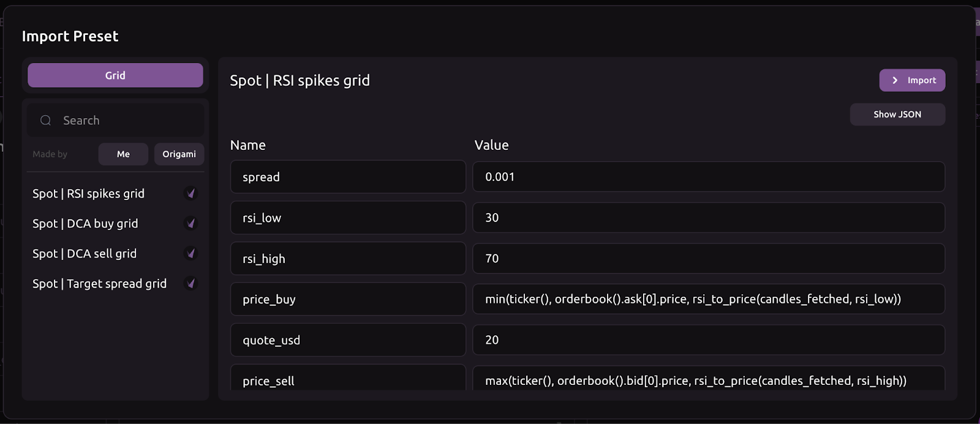Click badge icon beside Spot | RSI spikes grid

(191, 193)
